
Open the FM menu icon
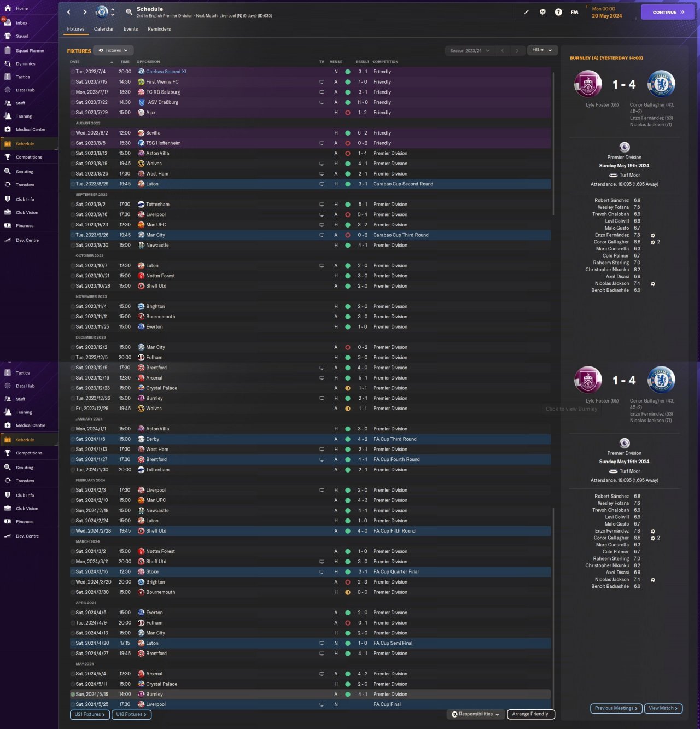pos(574,12)
